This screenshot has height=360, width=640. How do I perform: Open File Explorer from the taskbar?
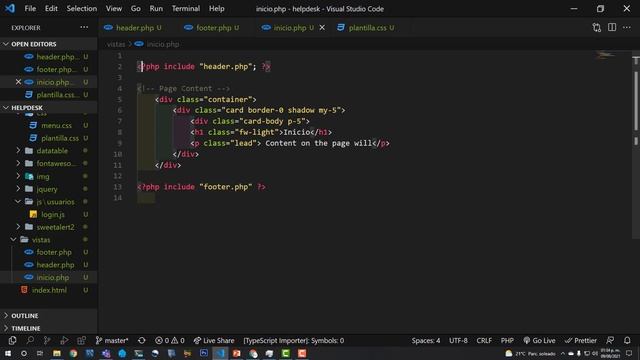[57, 353]
